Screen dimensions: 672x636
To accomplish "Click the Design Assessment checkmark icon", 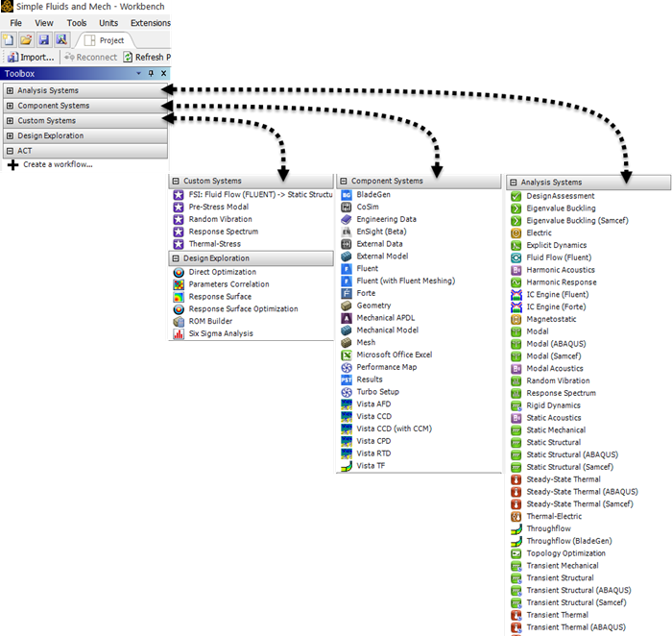I will coord(516,196).
